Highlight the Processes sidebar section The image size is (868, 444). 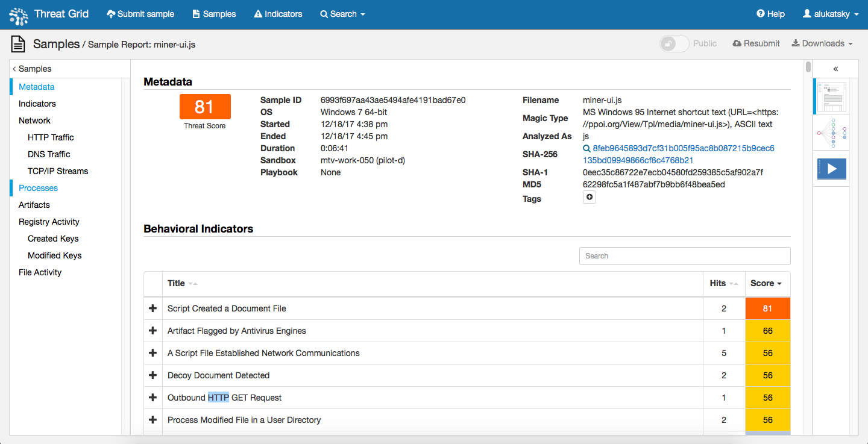click(38, 187)
